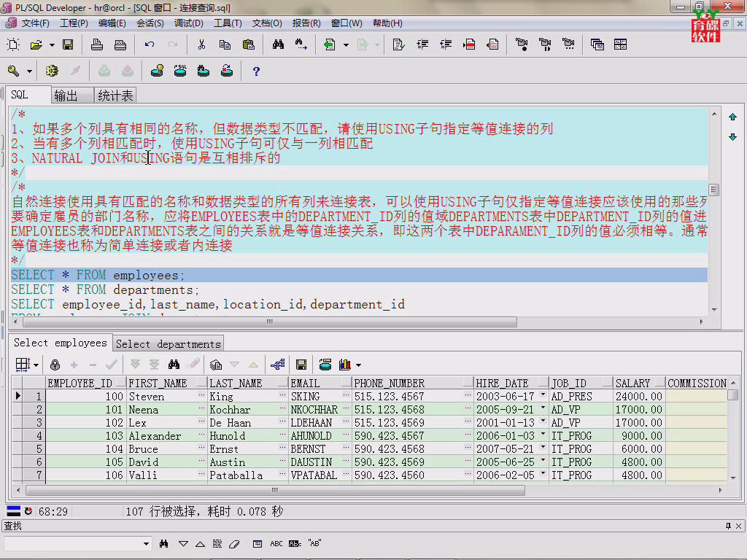Open the 编辑(E) menu
Viewport: 747px width, 560px height.
(x=112, y=23)
